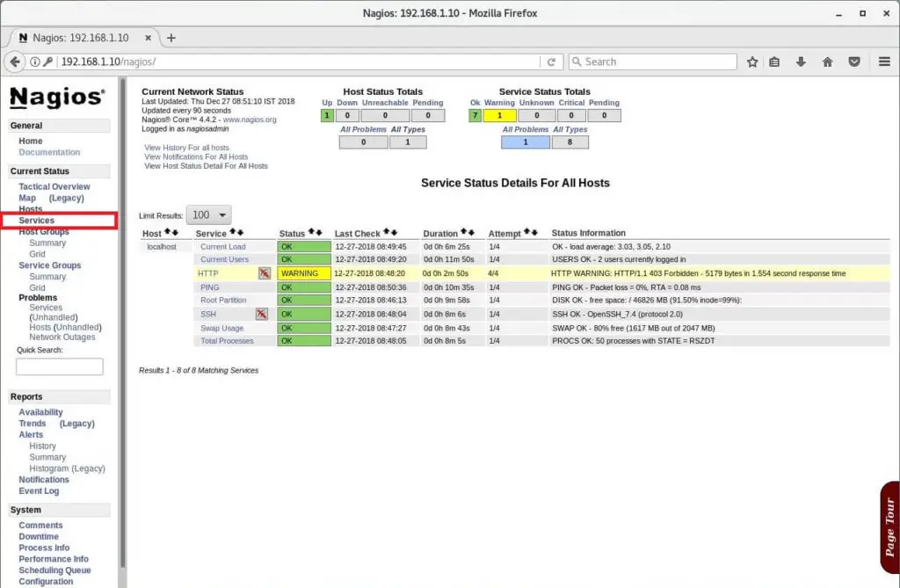Open the www.nagios.org link
This screenshot has width=900, height=588.
250,120
